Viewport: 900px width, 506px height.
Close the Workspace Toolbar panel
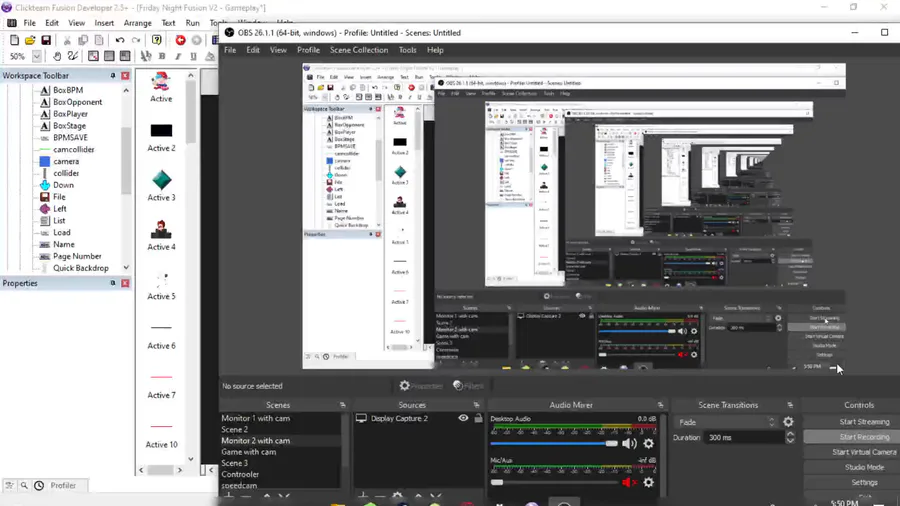coord(125,76)
